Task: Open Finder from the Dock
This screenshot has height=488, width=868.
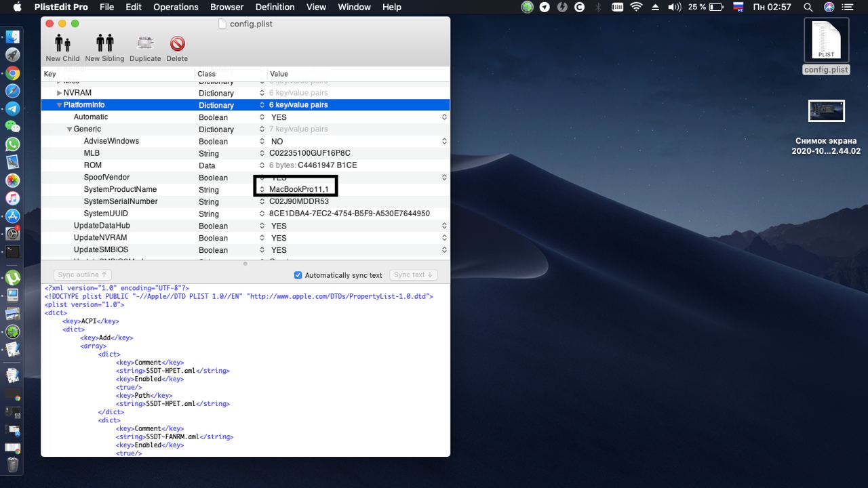Action: tap(12, 37)
